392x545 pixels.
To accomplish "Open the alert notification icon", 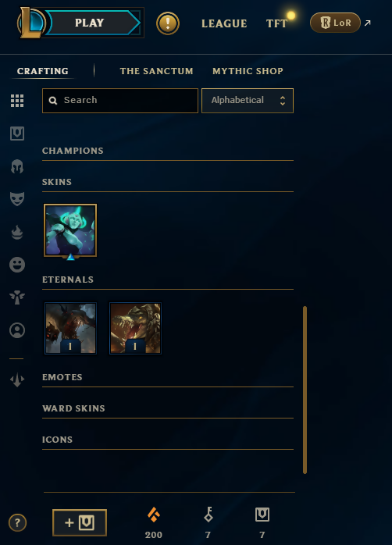I will coord(168,23).
